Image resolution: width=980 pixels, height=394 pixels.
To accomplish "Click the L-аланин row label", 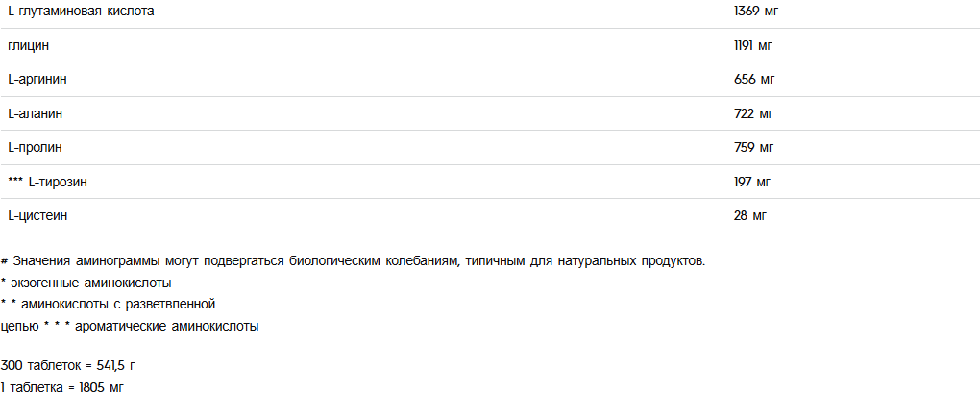I will 35,113.
